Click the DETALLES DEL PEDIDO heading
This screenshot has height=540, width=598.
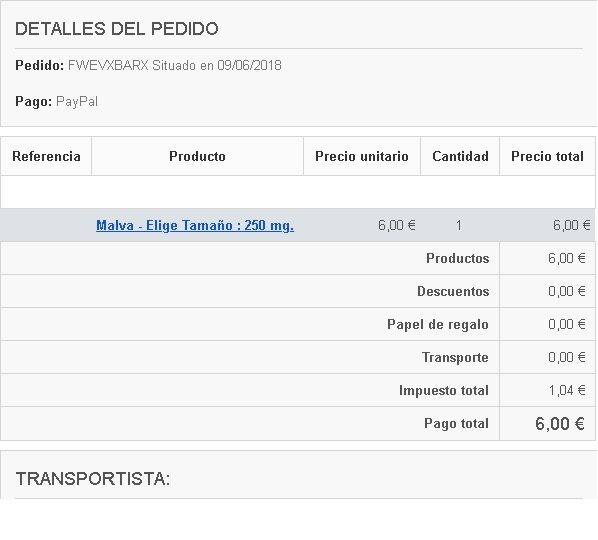pyautogui.click(x=117, y=29)
